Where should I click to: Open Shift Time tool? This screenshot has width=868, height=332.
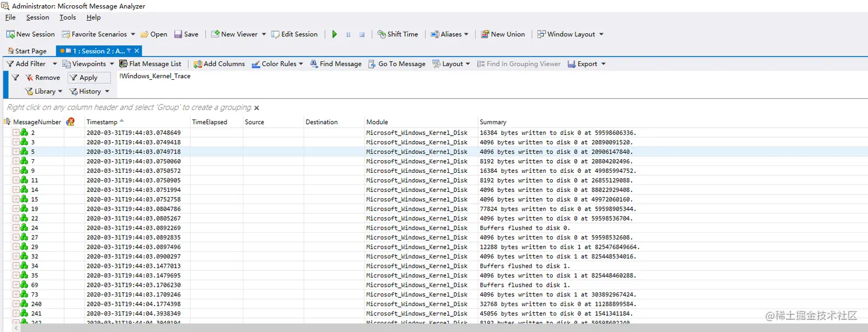[x=398, y=34]
